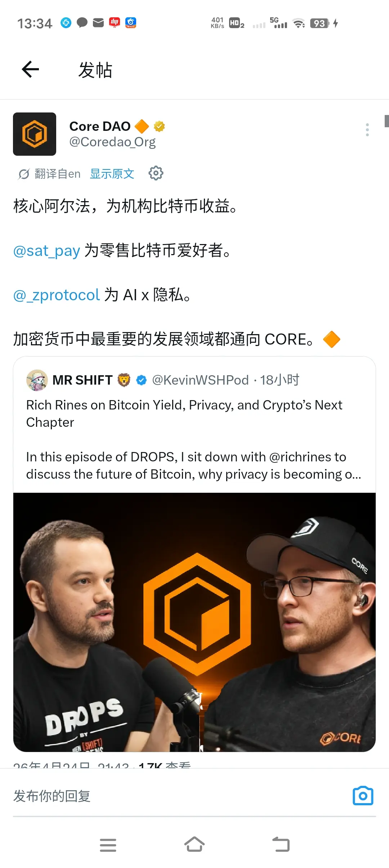Open Core DAO profile avatar
389x868 pixels.
(35, 134)
